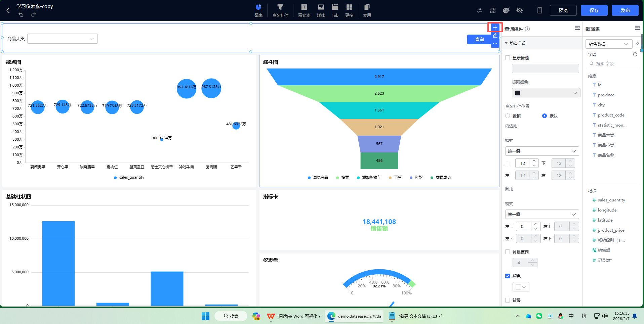This screenshot has height=324, width=644.
Task: Open the 图表 chart menu
Action: 258,11
